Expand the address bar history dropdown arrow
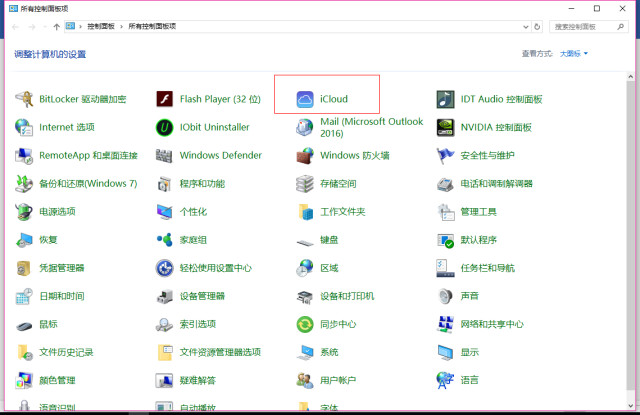This screenshot has height=415, width=640. tap(526, 27)
